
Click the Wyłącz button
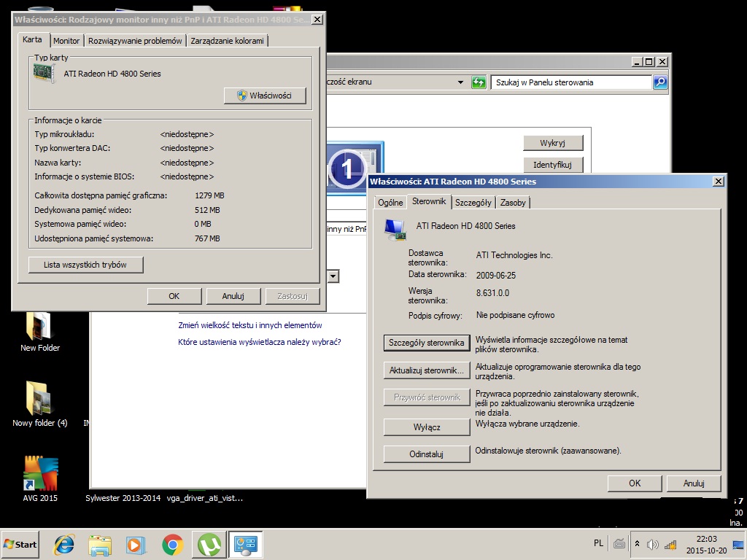(x=426, y=427)
